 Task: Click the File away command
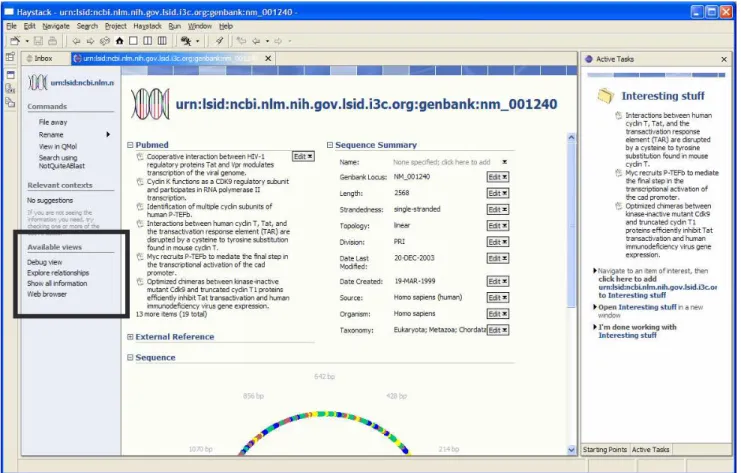(53, 122)
